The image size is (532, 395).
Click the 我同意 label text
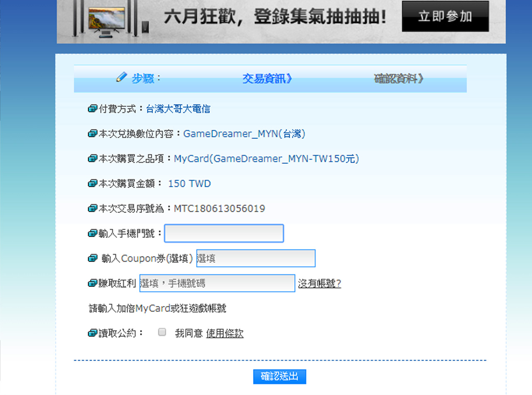(x=189, y=333)
